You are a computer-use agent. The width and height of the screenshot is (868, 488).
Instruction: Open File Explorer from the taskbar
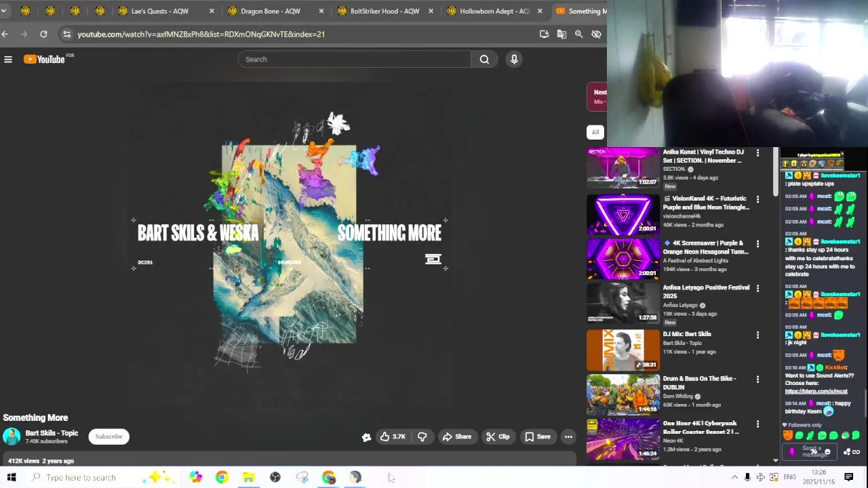pyautogui.click(x=248, y=478)
